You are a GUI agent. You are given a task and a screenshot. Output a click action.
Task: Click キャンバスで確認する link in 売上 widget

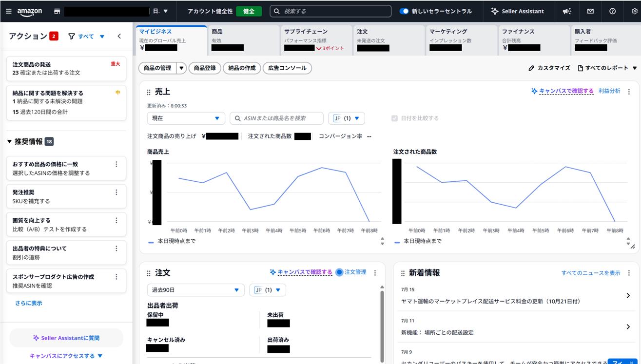[x=566, y=91]
